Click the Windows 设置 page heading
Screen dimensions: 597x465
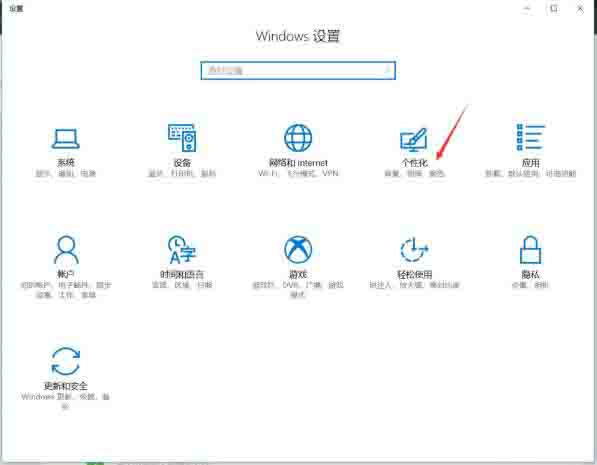(x=298, y=36)
